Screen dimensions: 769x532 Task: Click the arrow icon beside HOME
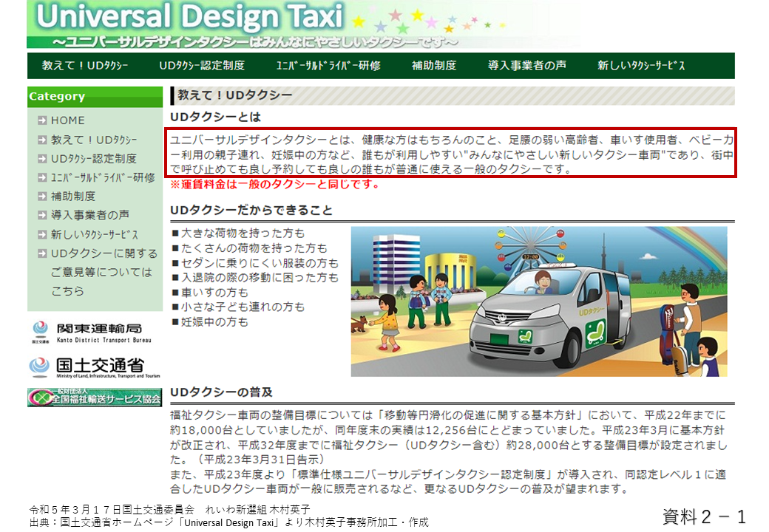coord(42,120)
